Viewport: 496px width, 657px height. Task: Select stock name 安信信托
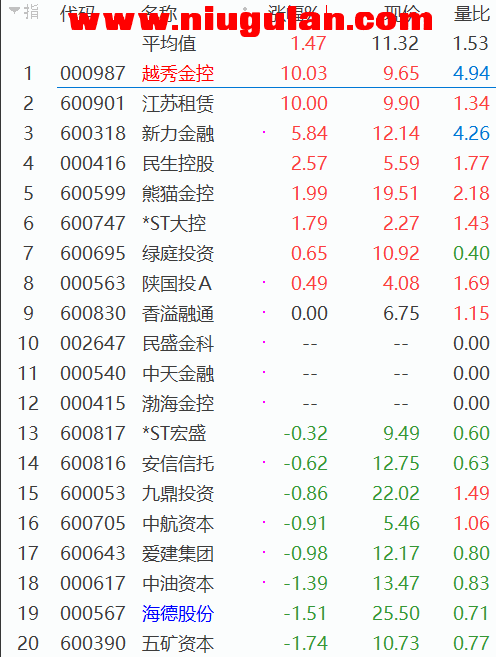coord(178,464)
